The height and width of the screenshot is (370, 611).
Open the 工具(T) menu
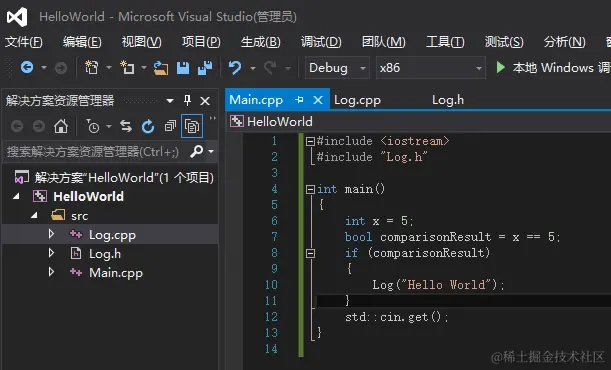445,42
